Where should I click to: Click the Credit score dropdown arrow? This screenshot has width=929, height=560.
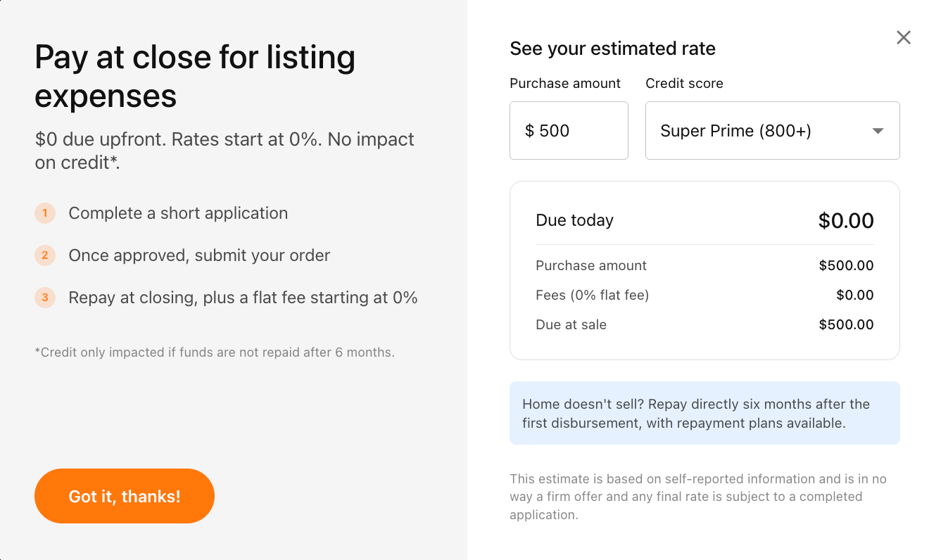(x=878, y=131)
